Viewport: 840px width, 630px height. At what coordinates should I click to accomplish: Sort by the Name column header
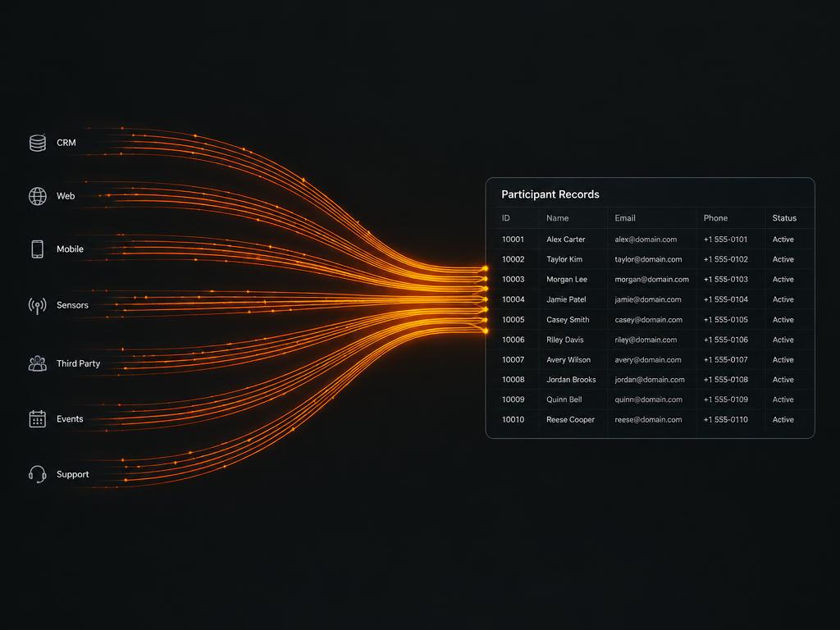[557, 218]
